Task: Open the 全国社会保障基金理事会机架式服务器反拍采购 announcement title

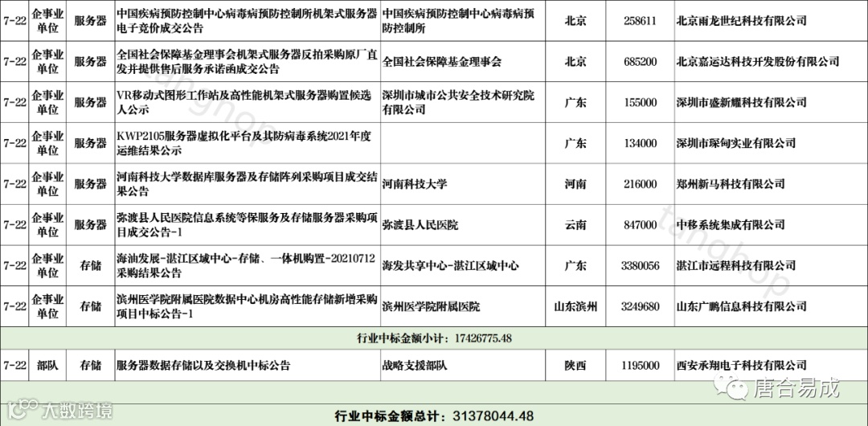Action: [x=248, y=62]
